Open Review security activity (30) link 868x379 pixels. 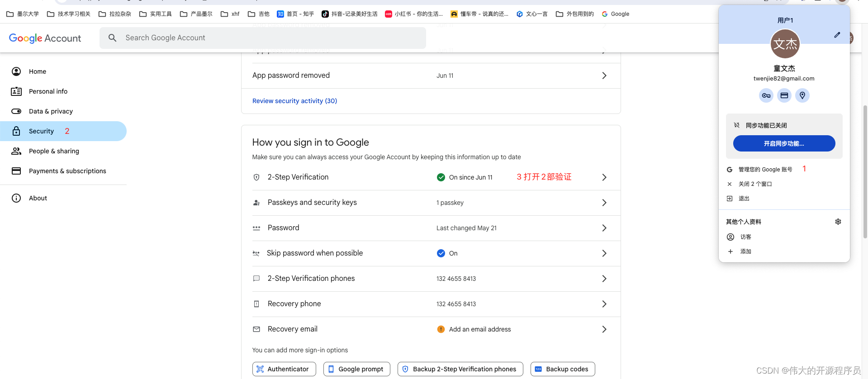click(x=294, y=101)
